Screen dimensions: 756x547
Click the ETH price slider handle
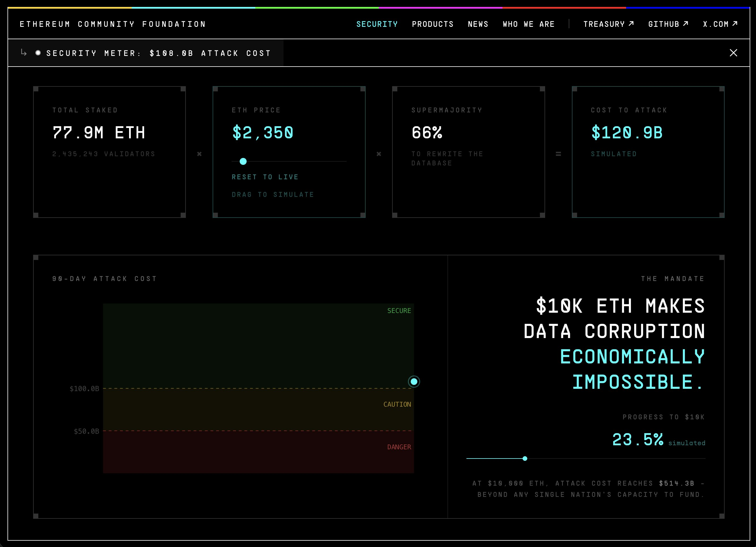[243, 161]
